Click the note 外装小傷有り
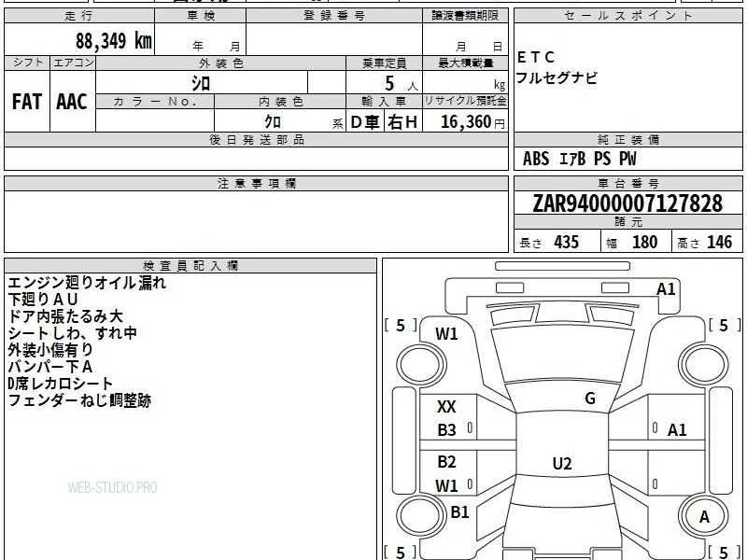Viewport: 747px width, 560px height. pos(50,349)
